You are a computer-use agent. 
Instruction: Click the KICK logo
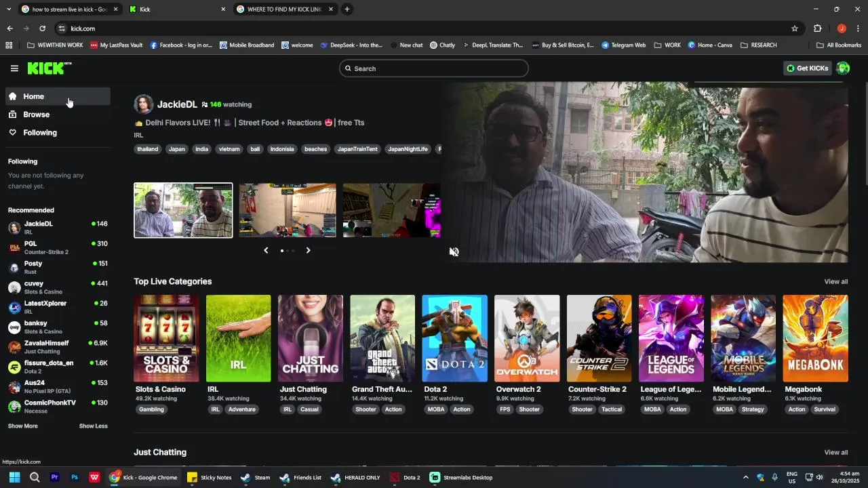tap(50, 68)
